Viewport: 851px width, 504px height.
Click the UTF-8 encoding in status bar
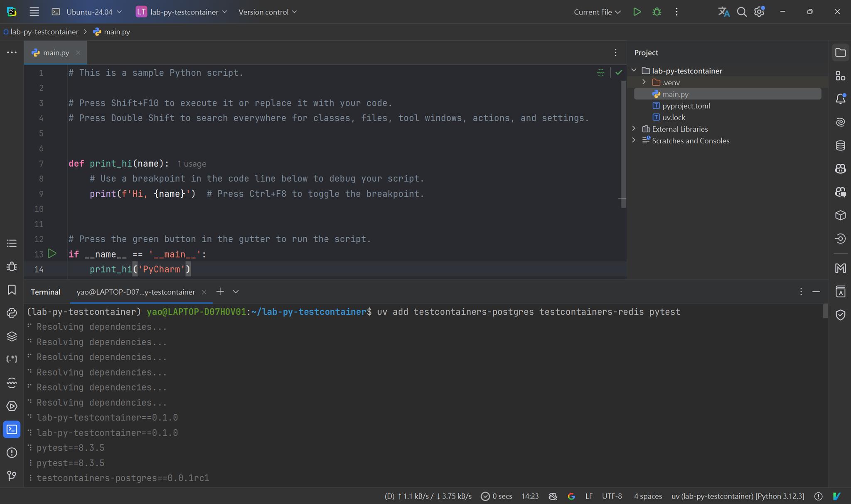pos(612,496)
